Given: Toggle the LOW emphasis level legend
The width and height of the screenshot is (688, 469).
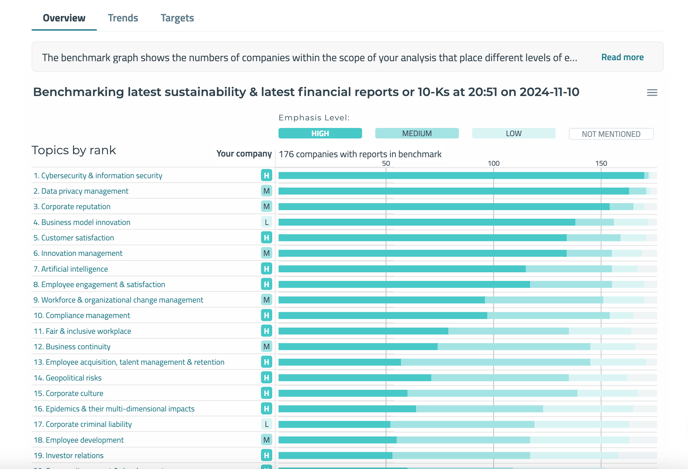Looking at the screenshot, I should click(513, 133).
